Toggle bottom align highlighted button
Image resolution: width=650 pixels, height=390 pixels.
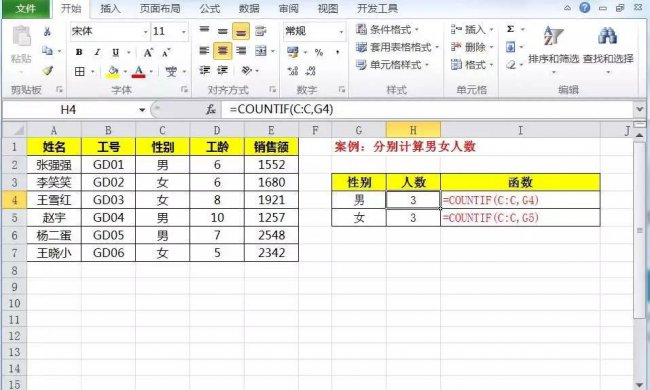tap(241, 31)
